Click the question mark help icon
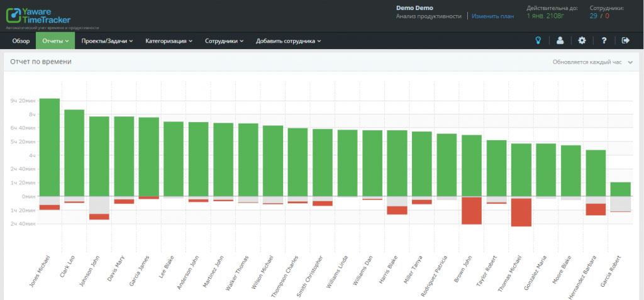 [x=604, y=41]
